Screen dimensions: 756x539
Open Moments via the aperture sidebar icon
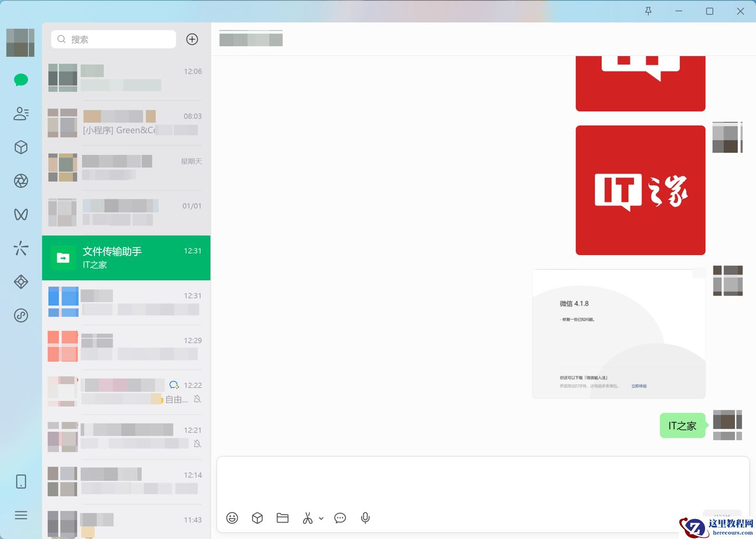click(x=21, y=181)
